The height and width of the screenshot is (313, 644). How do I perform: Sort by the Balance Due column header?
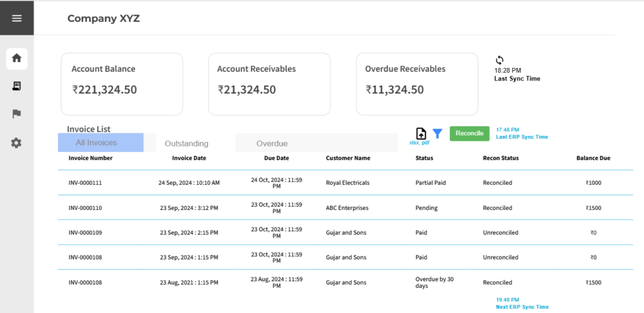[593, 158]
